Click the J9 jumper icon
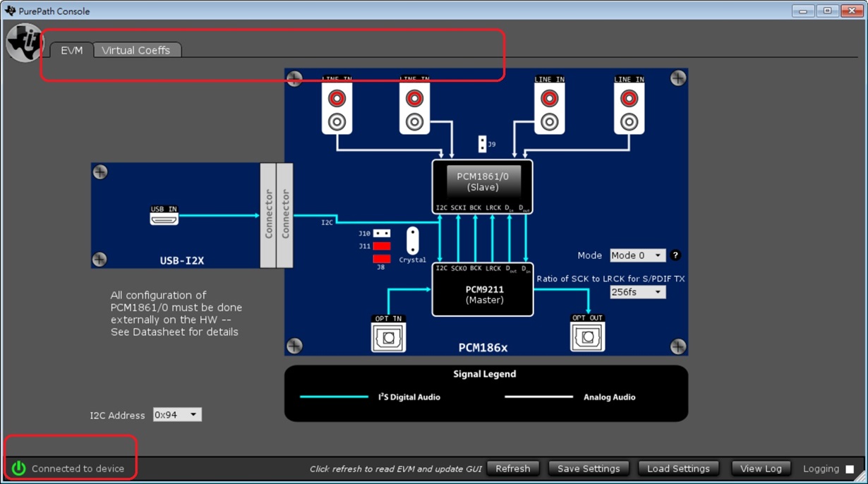Viewport: 868px width, 484px height. 482,144
